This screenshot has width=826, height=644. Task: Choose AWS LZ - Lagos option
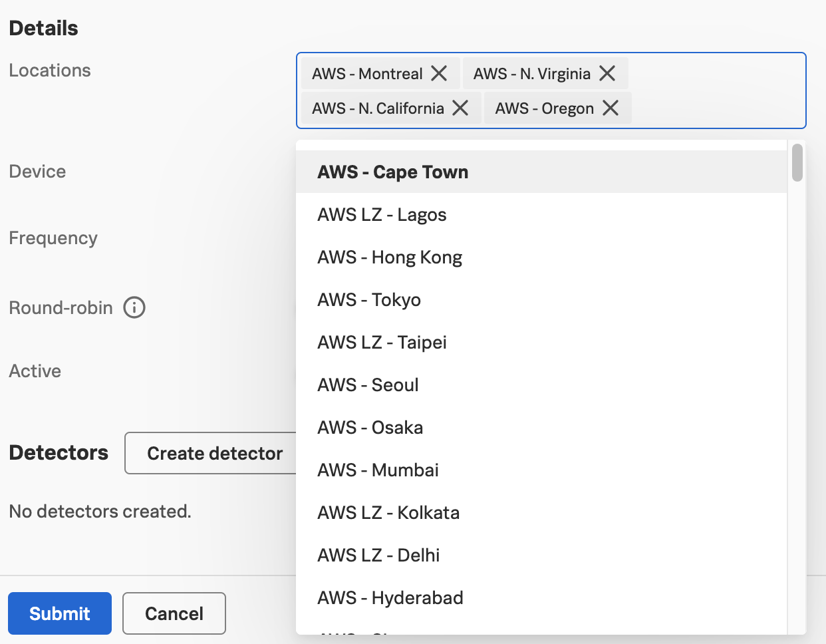pyautogui.click(x=382, y=214)
